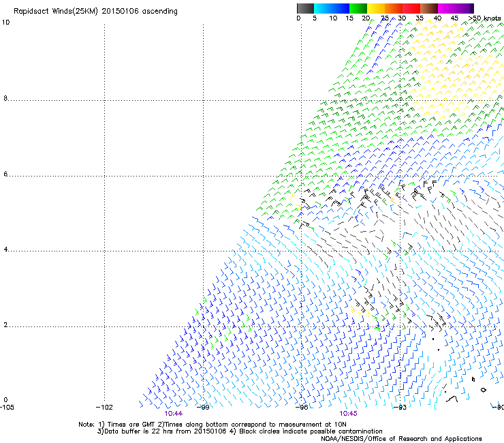The width and height of the screenshot is (504, 443).
Task: Click the latitude axis label '4'
Action: tap(5, 249)
